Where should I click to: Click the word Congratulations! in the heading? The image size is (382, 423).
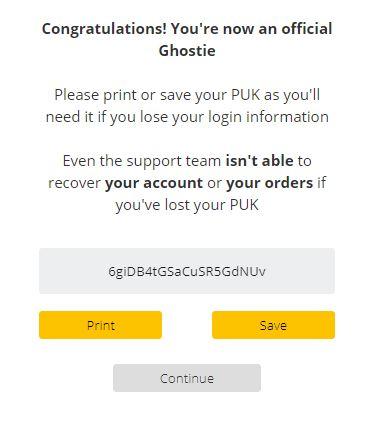104,29
